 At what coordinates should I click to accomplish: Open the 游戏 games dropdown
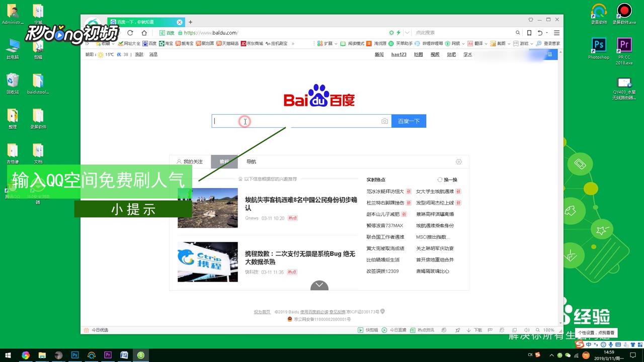point(523,44)
